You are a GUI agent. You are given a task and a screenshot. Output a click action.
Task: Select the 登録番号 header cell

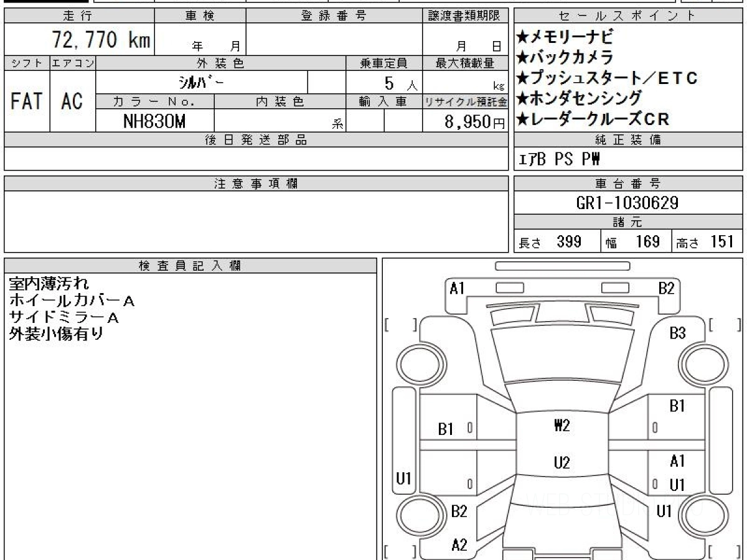click(x=334, y=16)
